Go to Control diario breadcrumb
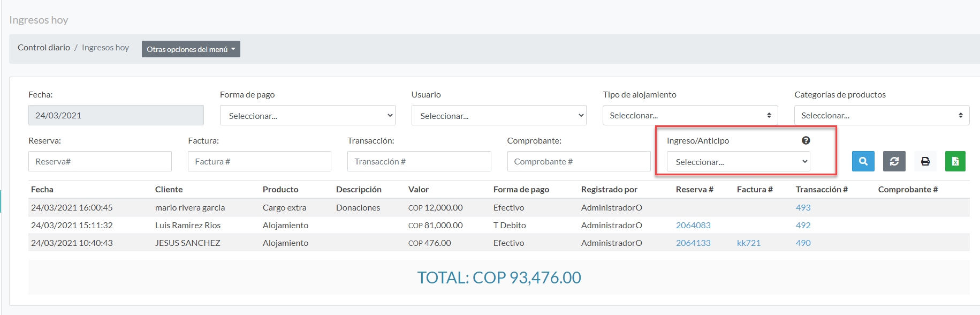Image resolution: width=980 pixels, height=315 pixels. [44, 48]
